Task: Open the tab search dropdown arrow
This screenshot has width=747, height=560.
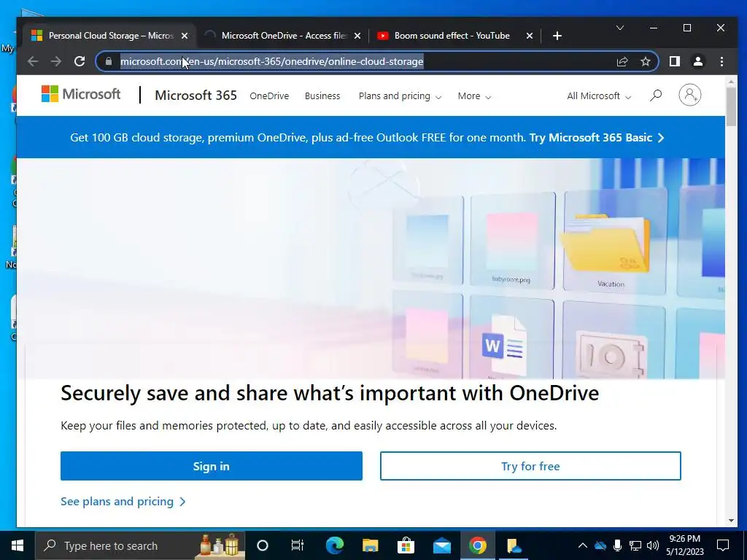Action: (620, 28)
